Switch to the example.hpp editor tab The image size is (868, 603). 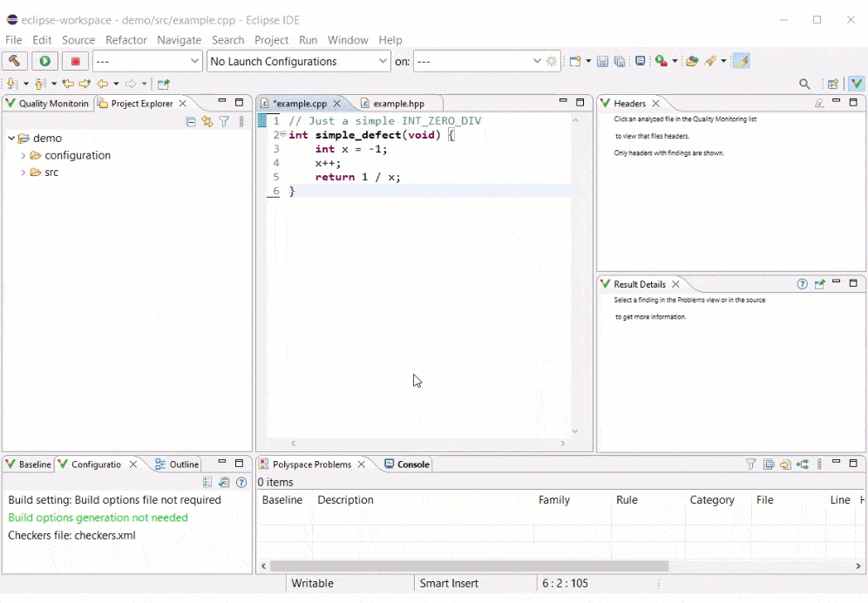[x=397, y=103]
